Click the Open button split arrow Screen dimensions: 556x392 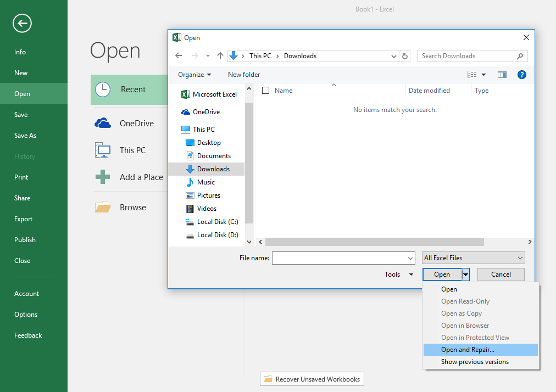pos(465,275)
